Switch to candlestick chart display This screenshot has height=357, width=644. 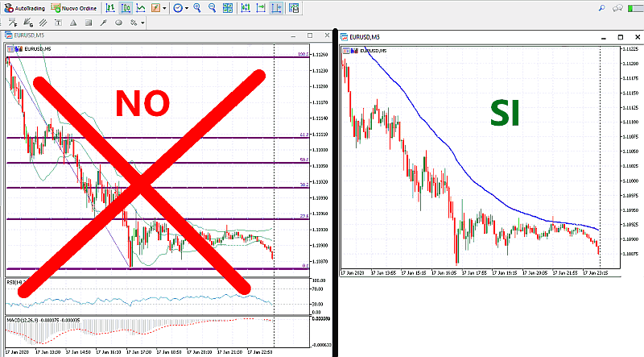(126, 8)
